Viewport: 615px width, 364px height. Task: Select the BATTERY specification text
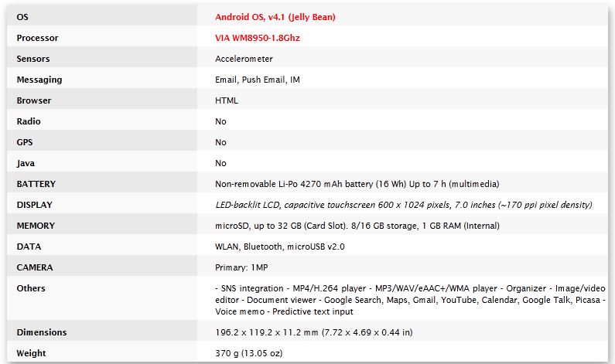pyautogui.click(x=357, y=184)
